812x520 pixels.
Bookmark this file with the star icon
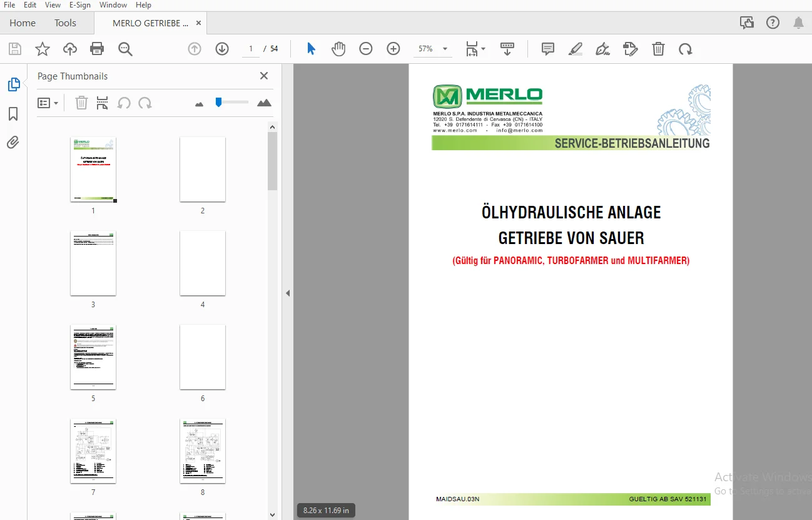coord(43,49)
